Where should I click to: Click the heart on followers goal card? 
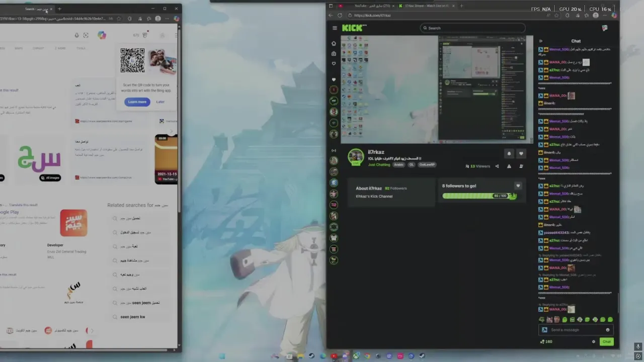pos(518,186)
